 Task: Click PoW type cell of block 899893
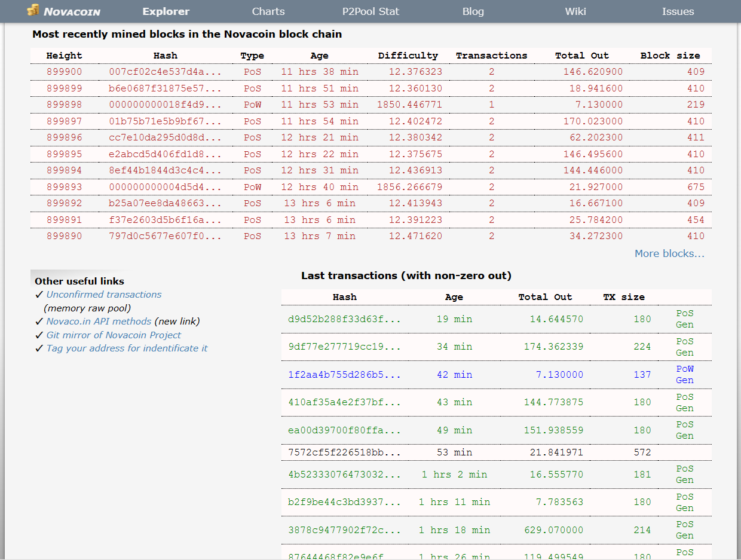coord(252,187)
